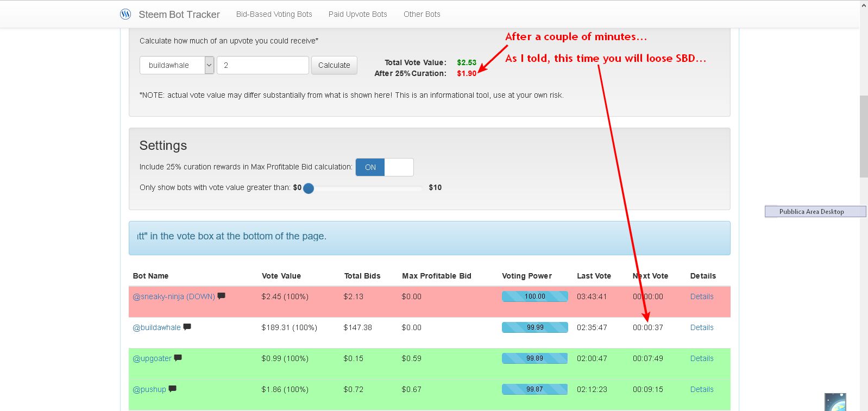This screenshot has width=868, height=411.
Task: Click the globe icon near the bottom right
Action: click(x=835, y=402)
